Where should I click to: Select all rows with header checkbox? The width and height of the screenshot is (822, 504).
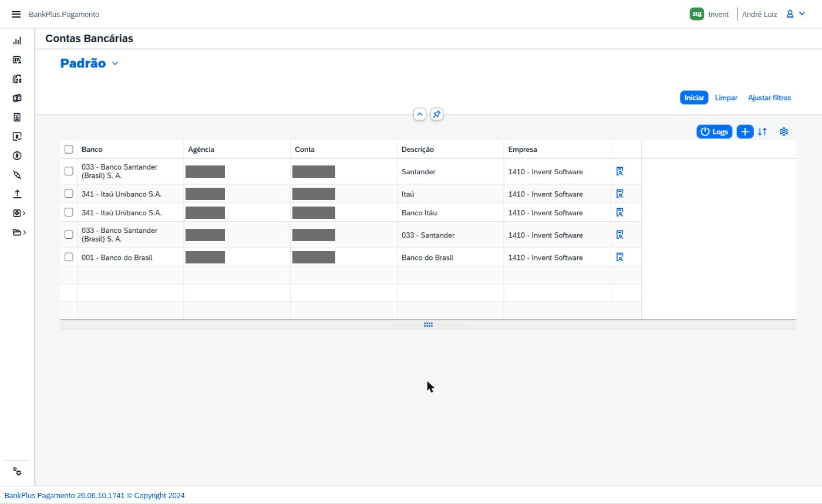tap(69, 149)
